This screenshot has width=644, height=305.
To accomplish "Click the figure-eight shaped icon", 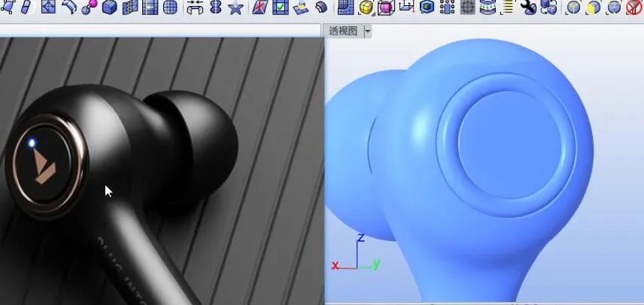I will click(216, 7).
